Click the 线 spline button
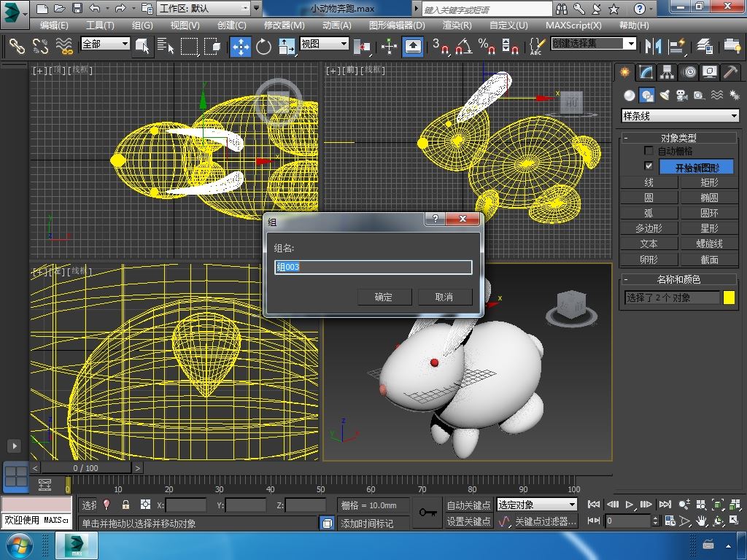Viewport: 747px width, 560px height. point(649,182)
